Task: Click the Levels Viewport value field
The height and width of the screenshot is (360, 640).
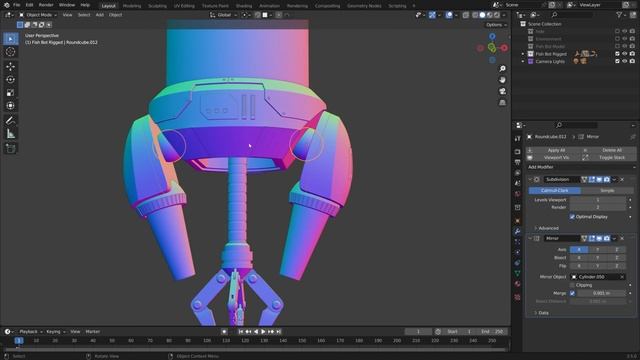Action: pyautogui.click(x=598, y=200)
